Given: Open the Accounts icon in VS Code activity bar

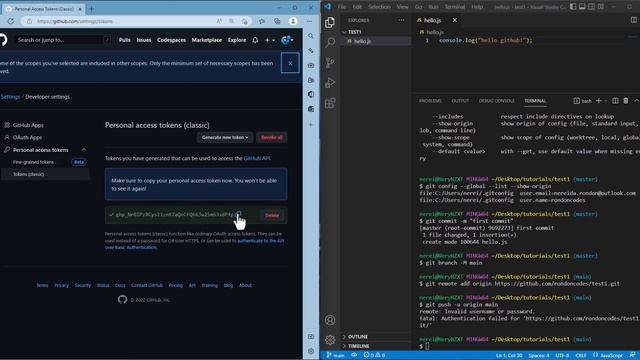Looking at the screenshot, I should point(330,320).
